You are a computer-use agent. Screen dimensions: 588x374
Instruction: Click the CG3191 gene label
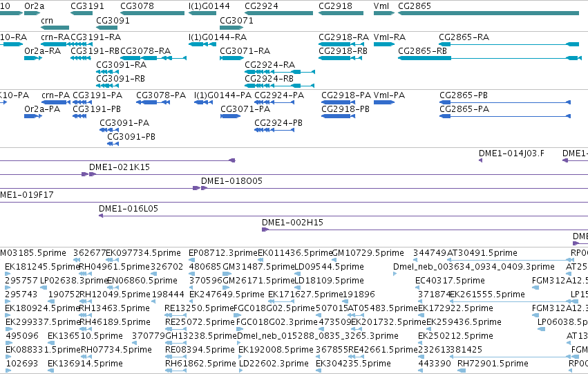[x=87, y=6]
